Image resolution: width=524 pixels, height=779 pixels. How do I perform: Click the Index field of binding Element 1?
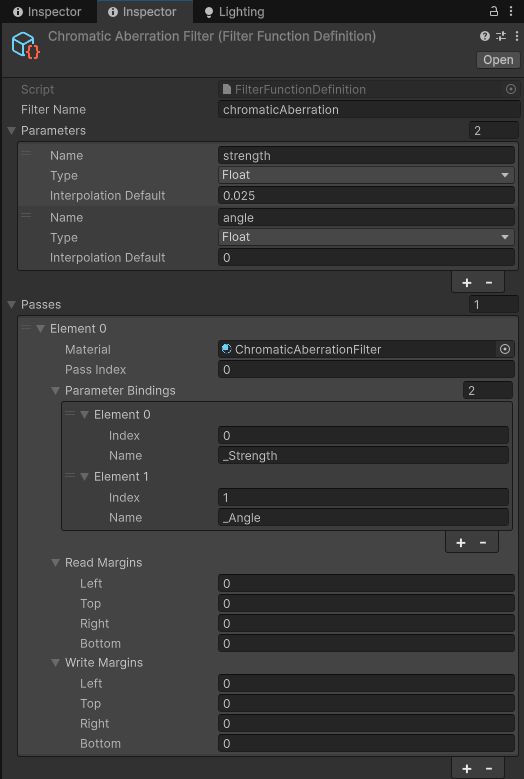[364, 498]
